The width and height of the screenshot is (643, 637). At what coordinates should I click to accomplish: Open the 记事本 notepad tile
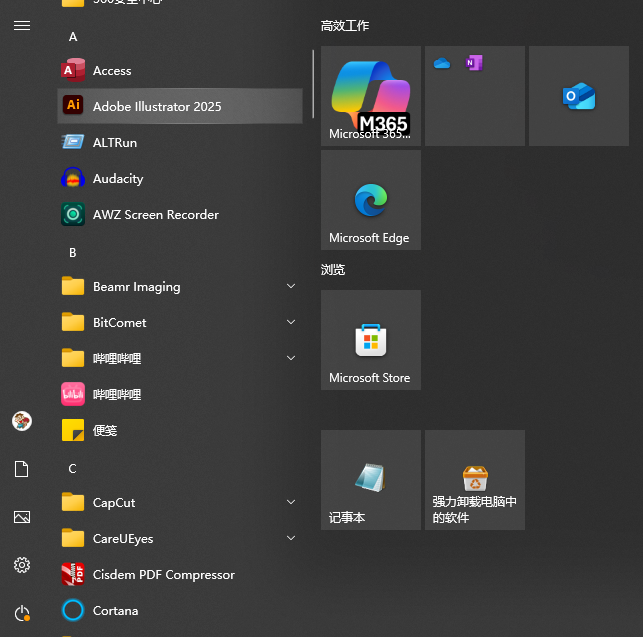click(x=370, y=480)
